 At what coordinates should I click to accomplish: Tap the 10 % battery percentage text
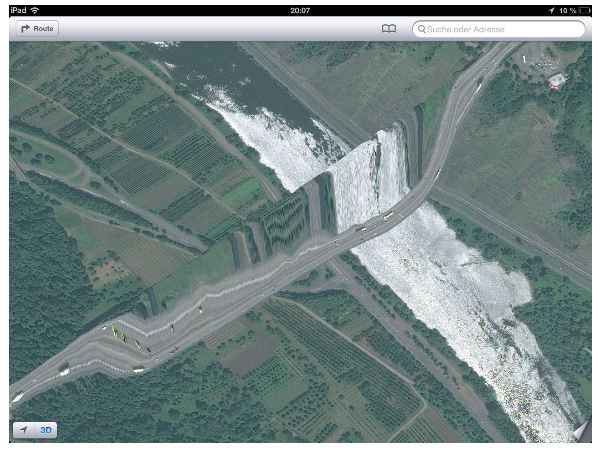[570, 9]
